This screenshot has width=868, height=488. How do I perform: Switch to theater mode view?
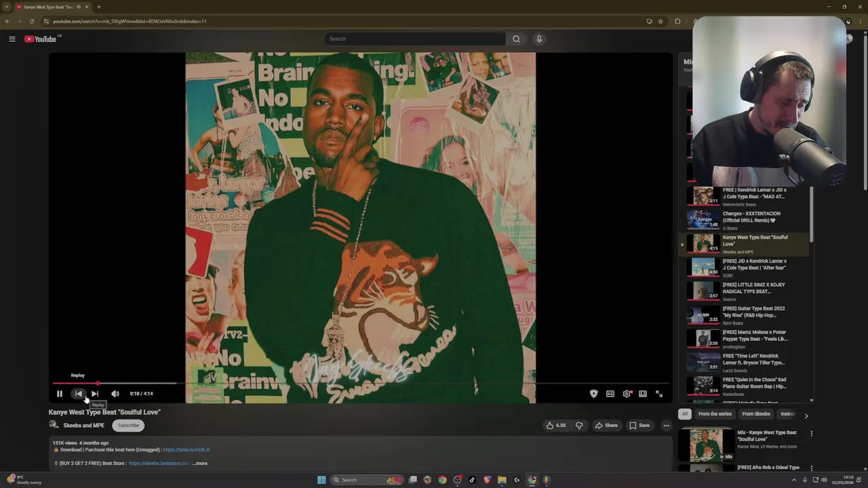(643, 394)
